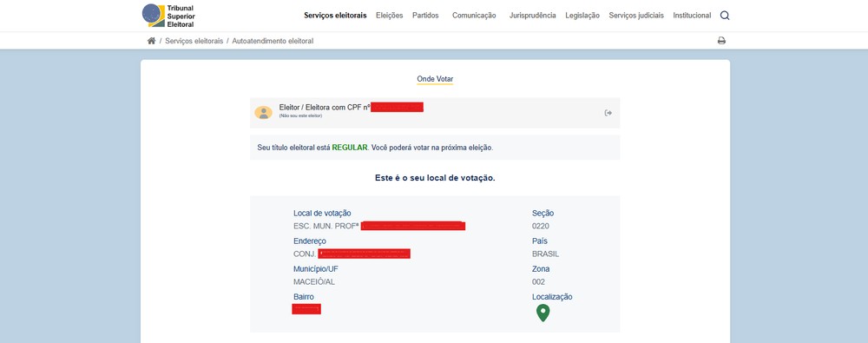Click the 'ESC. MUN. PROFª' school name text
The width and height of the screenshot is (868, 343).
coord(326,226)
